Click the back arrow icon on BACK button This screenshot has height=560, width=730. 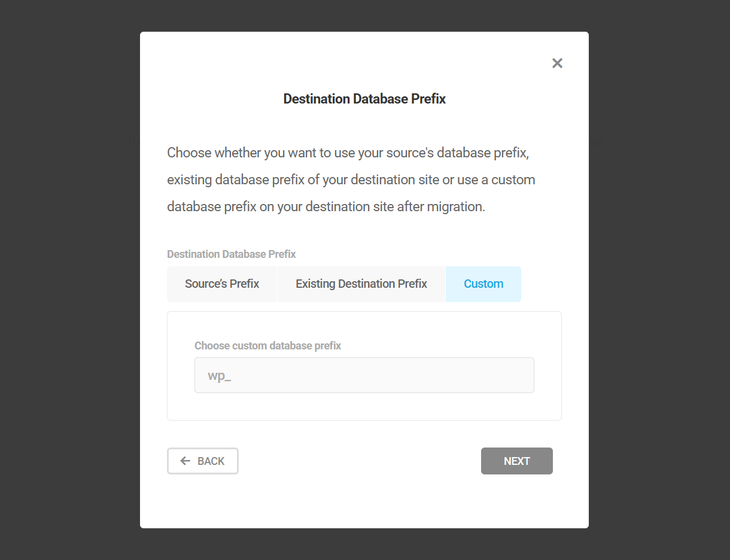[x=184, y=461]
